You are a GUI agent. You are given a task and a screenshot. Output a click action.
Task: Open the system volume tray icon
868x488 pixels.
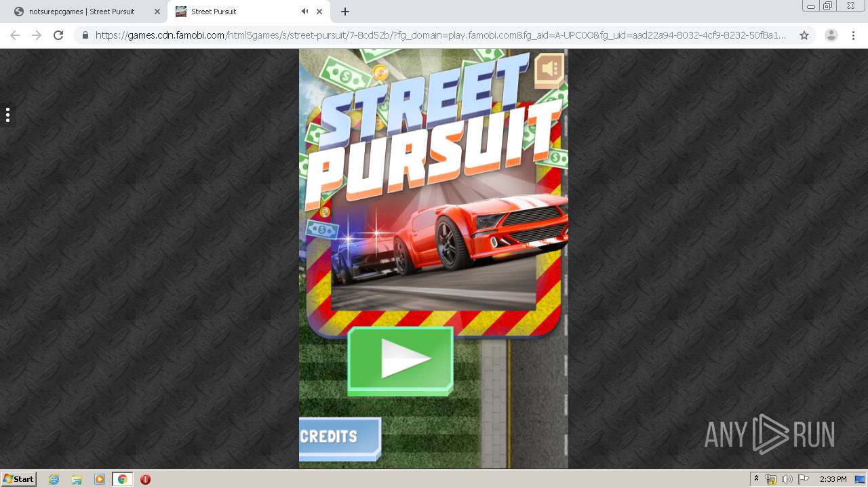click(787, 479)
